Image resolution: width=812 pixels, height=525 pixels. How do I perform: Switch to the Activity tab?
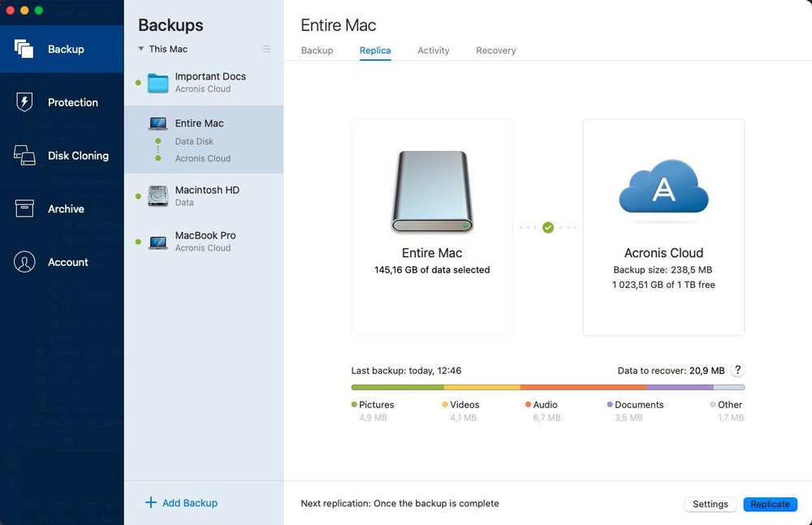click(x=433, y=50)
